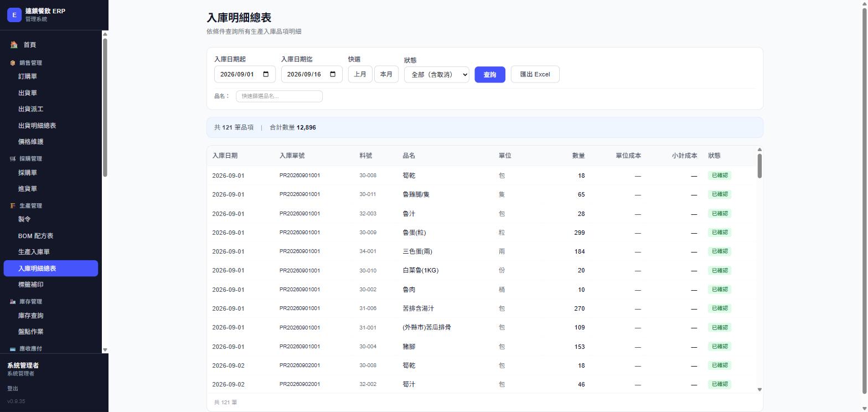This screenshot has width=868, height=412.
Task: Click the 小計成本 column header
Action: click(x=685, y=156)
